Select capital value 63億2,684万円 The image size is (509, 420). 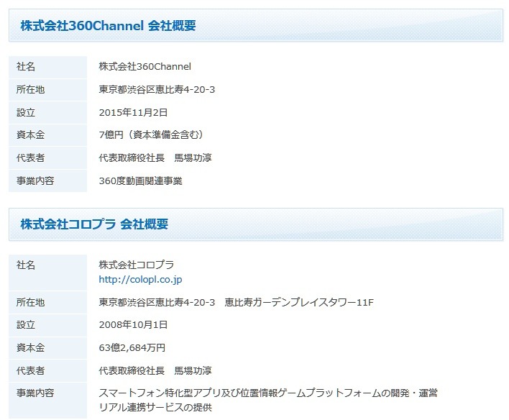132,348
